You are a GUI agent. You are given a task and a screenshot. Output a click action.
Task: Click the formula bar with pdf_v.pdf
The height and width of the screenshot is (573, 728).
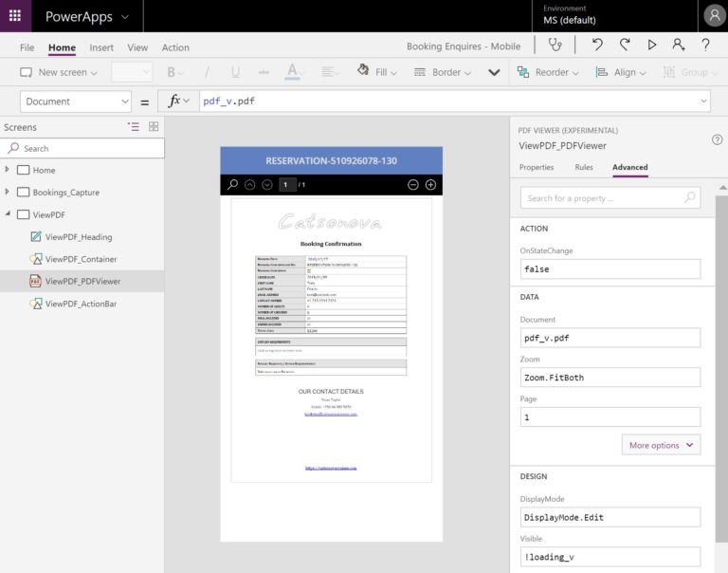(448, 101)
